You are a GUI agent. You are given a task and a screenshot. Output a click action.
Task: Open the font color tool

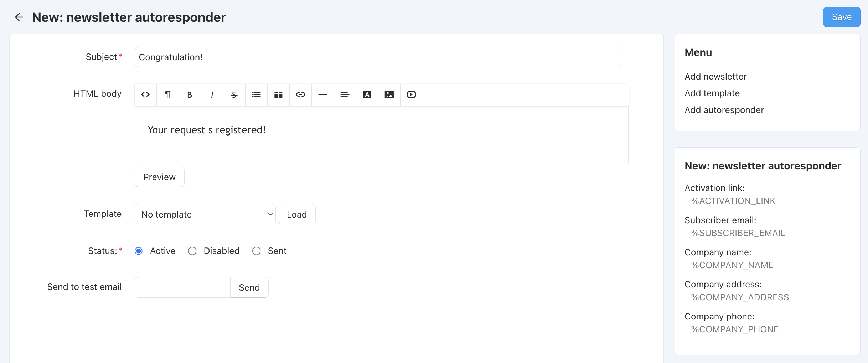(367, 94)
